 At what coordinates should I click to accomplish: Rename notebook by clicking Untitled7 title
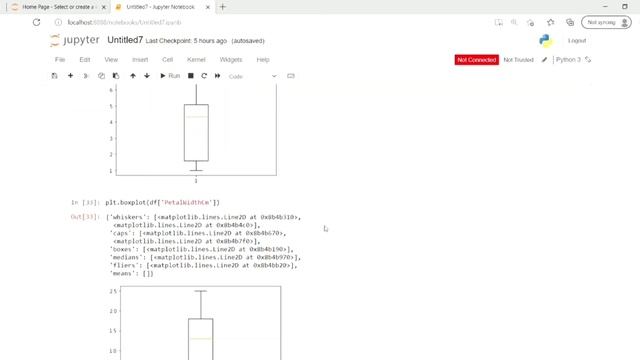(125, 40)
